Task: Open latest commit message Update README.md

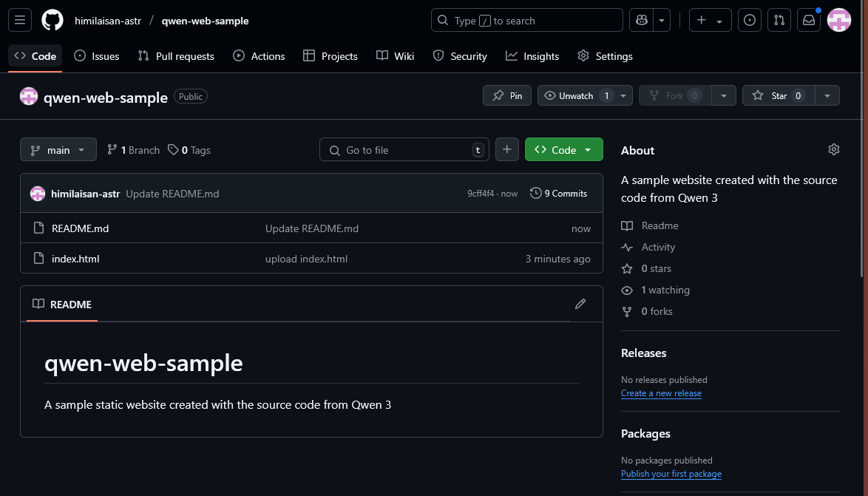Action: click(x=172, y=194)
